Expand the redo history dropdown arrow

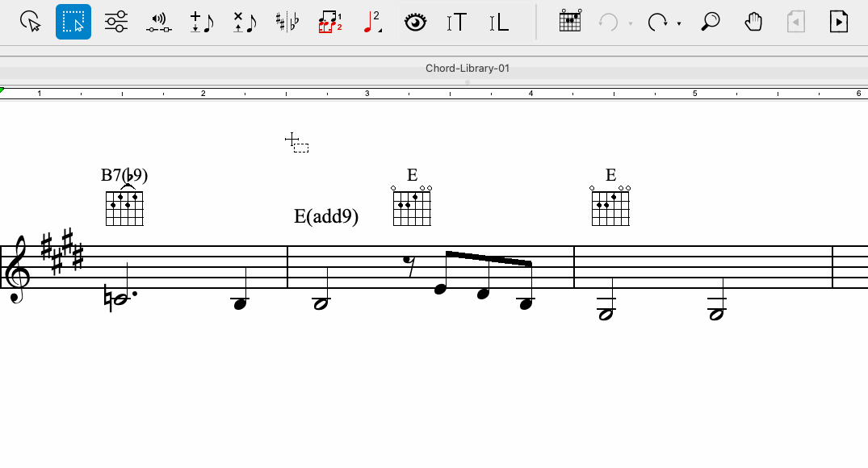click(679, 23)
